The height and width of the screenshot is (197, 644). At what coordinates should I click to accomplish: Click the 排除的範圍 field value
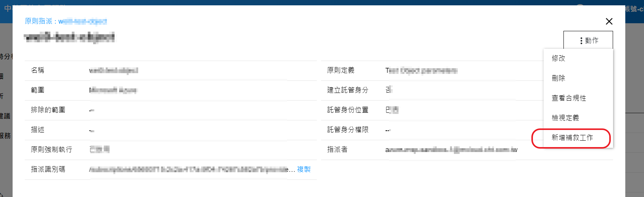coord(92,111)
